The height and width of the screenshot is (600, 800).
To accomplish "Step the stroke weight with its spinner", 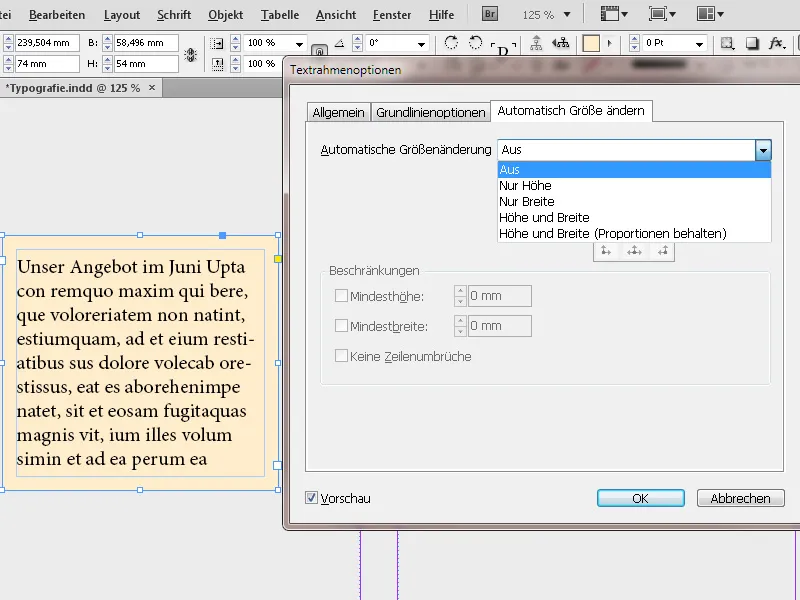I will tap(634, 43).
